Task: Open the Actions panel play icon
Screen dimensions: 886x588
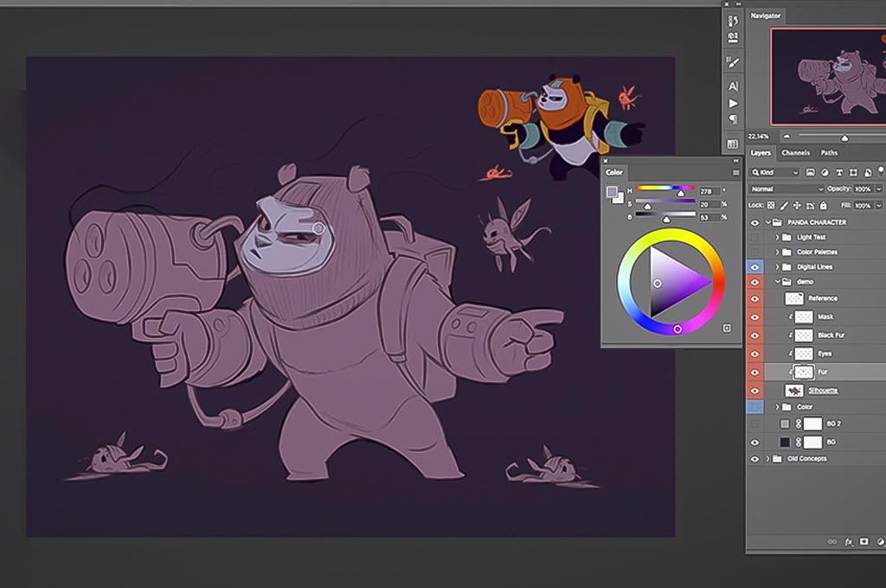Action: (733, 104)
